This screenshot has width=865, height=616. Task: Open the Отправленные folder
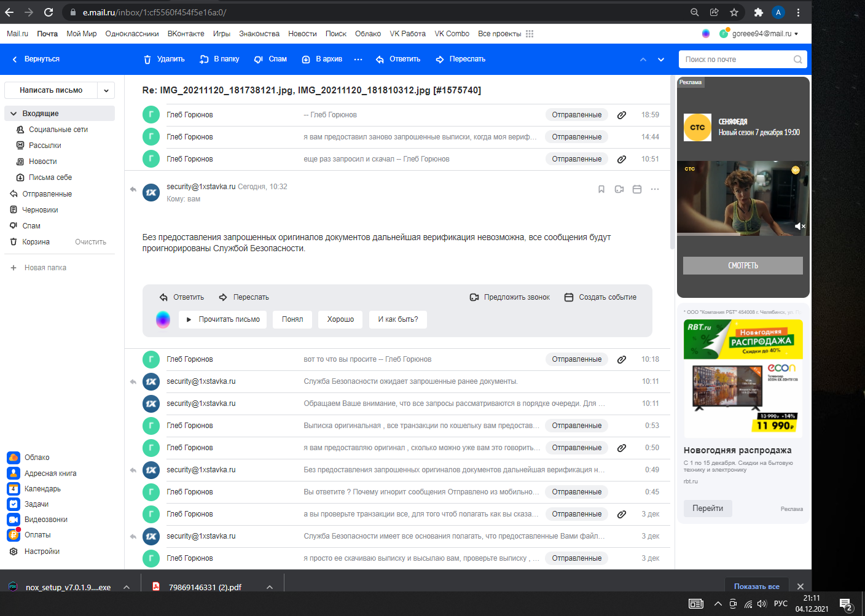[x=47, y=194]
